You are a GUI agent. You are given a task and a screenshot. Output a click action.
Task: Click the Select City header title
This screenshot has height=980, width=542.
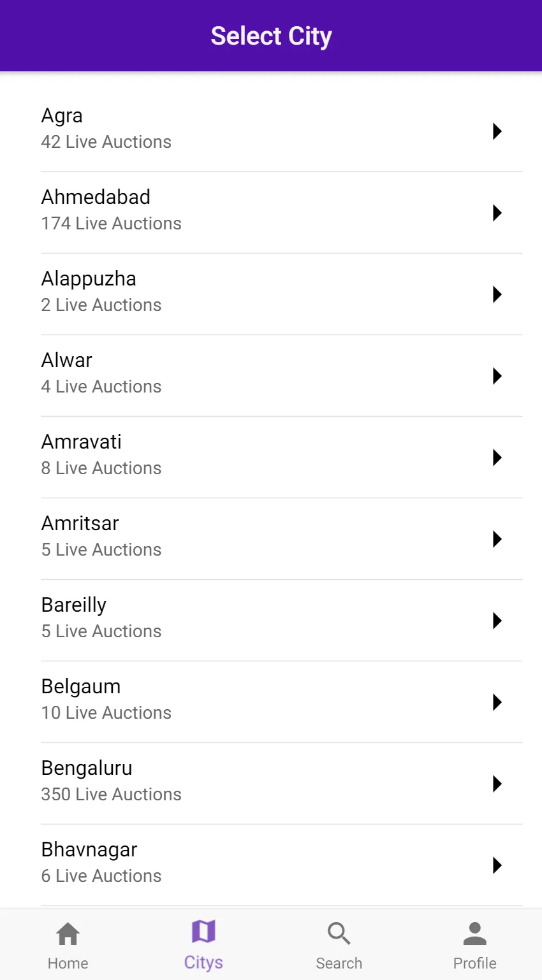click(x=271, y=36)
